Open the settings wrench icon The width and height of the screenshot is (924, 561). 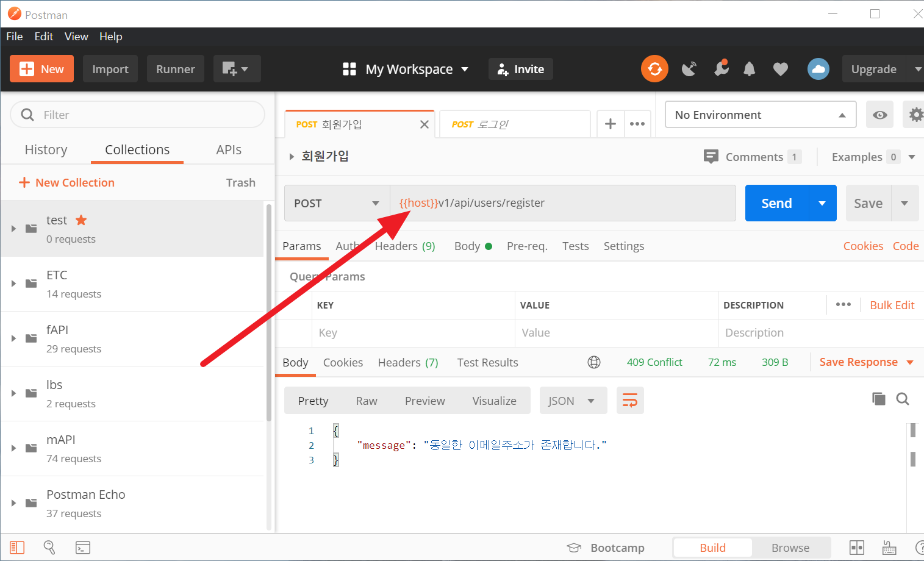pyautogui.click(x=722, y=68)
